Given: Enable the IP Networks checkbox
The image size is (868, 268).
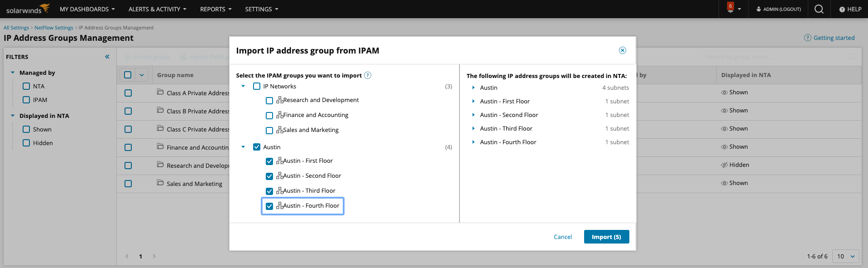Looking at the screenshot, I should (x=257, y=86).
